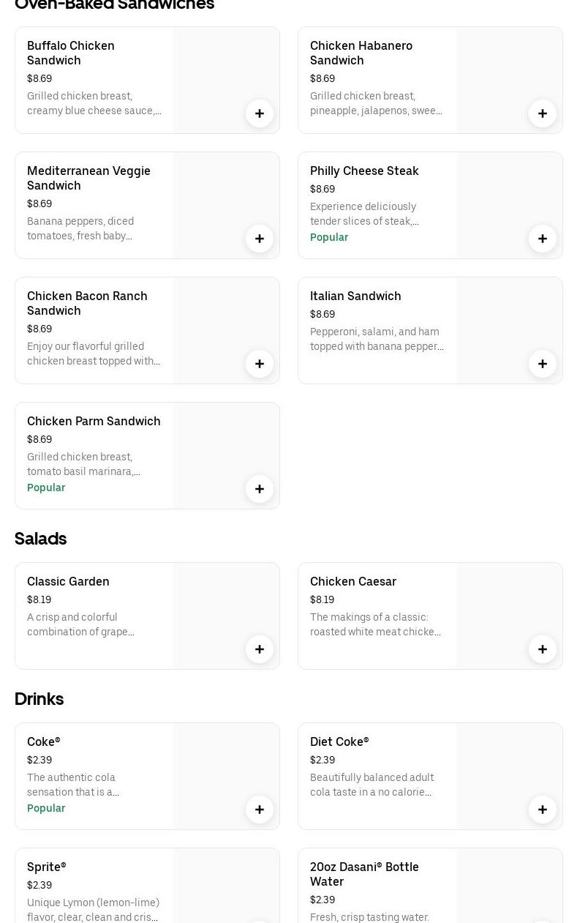The width and height of the screenshot is (588, 923).
Task: Select the Mediterranean Veggie Sandwich description
Action: [80, 228]
